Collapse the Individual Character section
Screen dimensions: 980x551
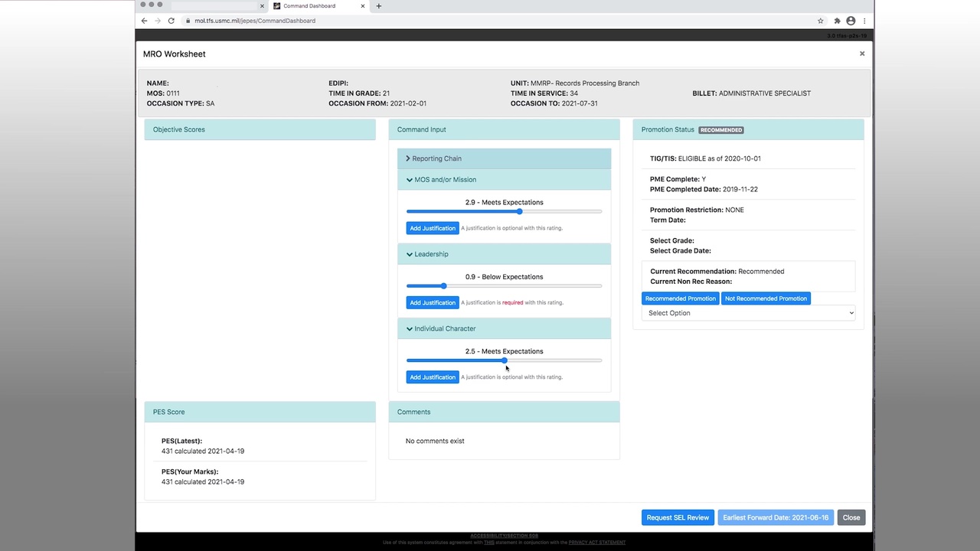click(445, 328)
